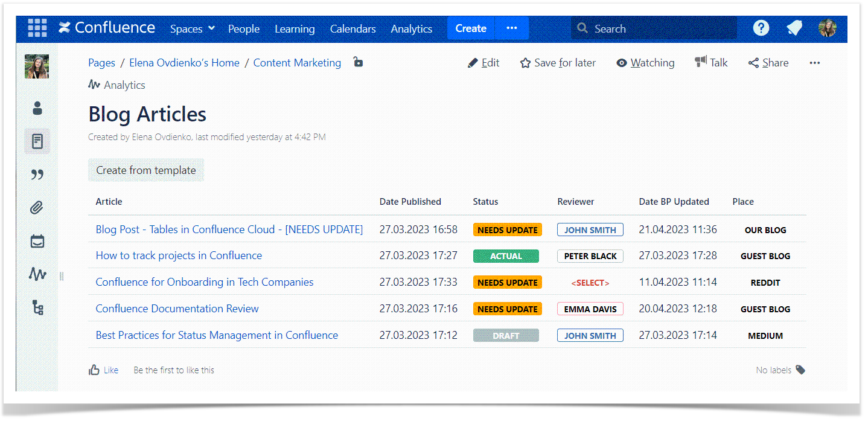The height and width of the screenshot is (421, 868).
Task: Click the Author name Elena Ovdienko byline
Action: point(163,137)
